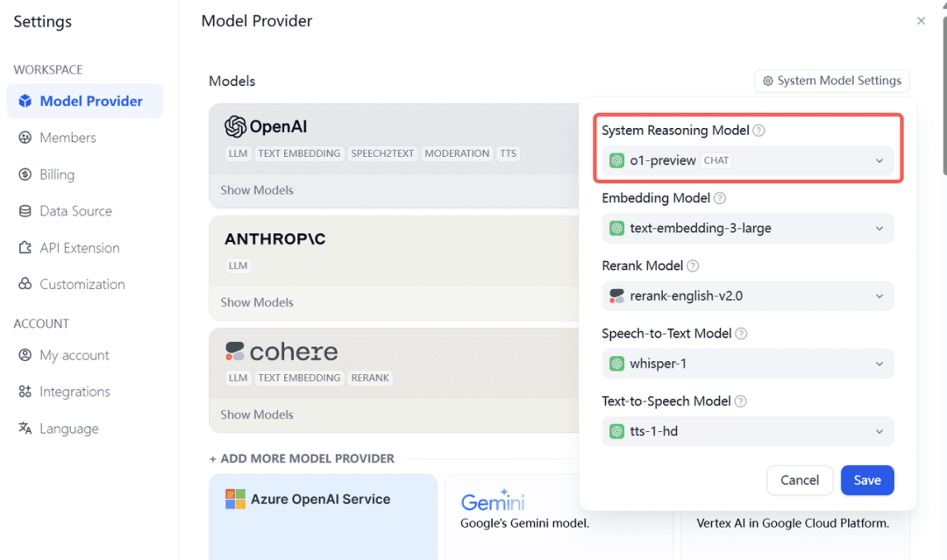Click the Save button
947x560 pixels.
click(867, 480)
